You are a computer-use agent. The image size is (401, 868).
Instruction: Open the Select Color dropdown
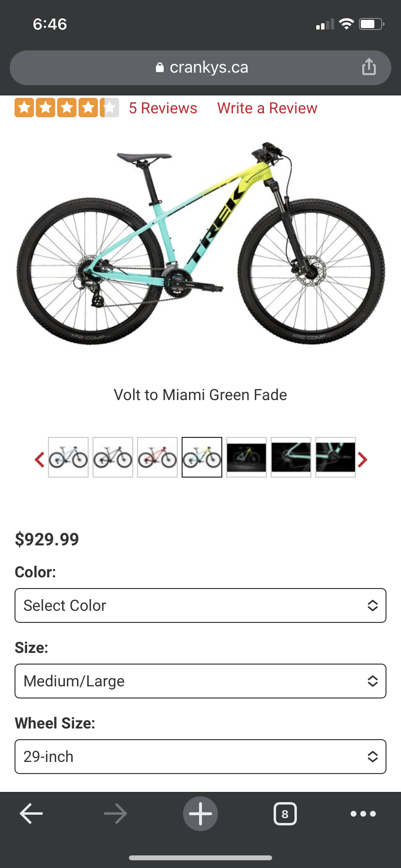pyautogui.click(x=200, y=605)
